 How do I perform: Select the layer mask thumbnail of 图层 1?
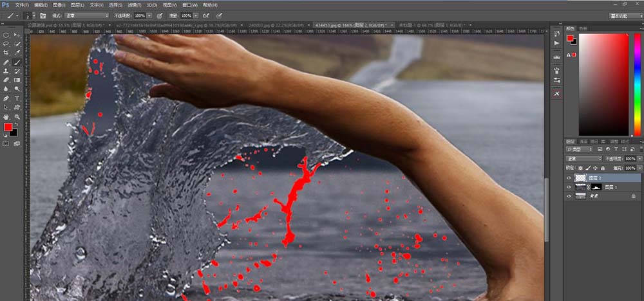[596, 187]
